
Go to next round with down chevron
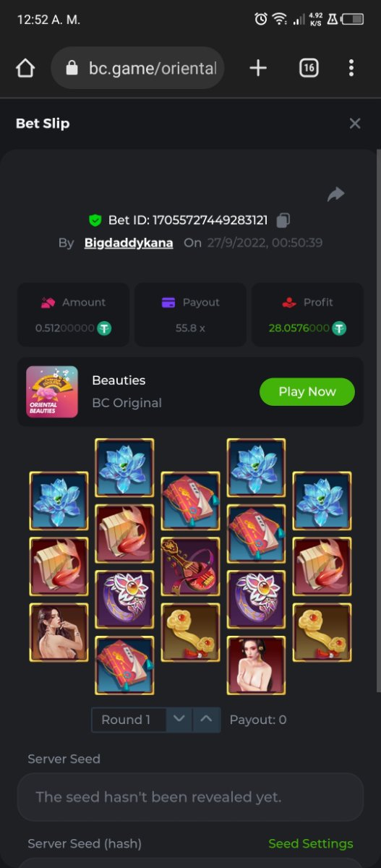point(180,720)
